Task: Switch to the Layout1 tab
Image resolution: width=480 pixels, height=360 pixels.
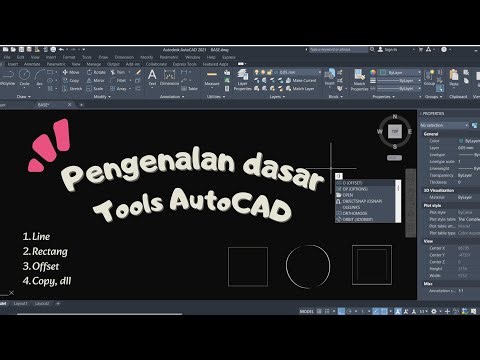Action: point(21,304)
